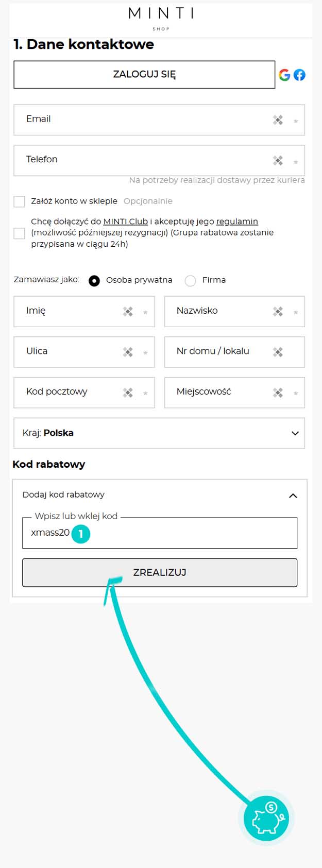Check the Załóż konto w sklepie box

click(x=19, y=201)
